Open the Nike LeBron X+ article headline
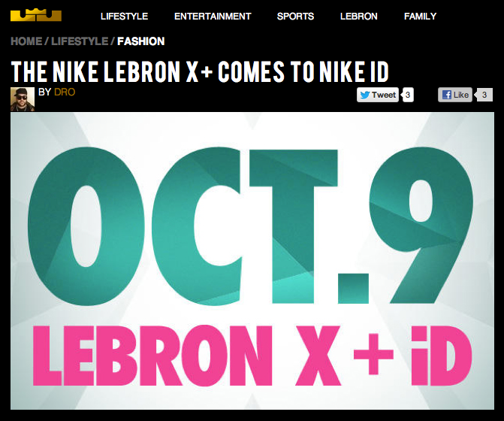This screenshot has height=421, width=504. pos(200,71)
